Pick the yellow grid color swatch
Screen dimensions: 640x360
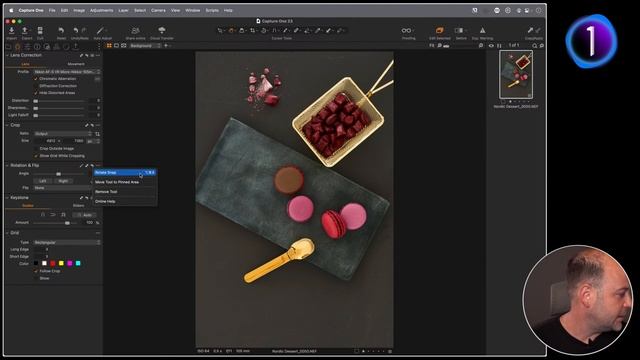point(61,263)
